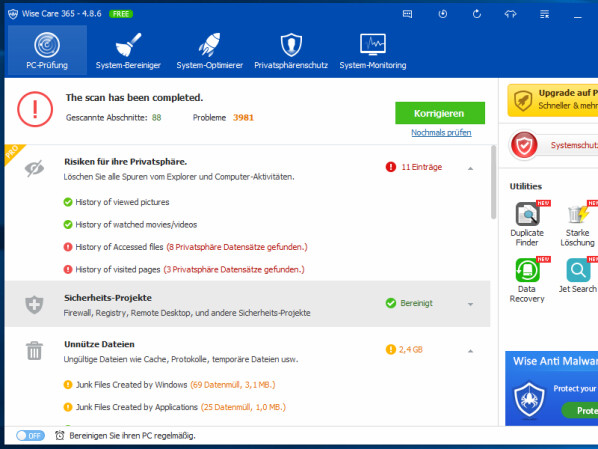
Task: Launch the Jet Search utility
Action: tap(577, 275)
